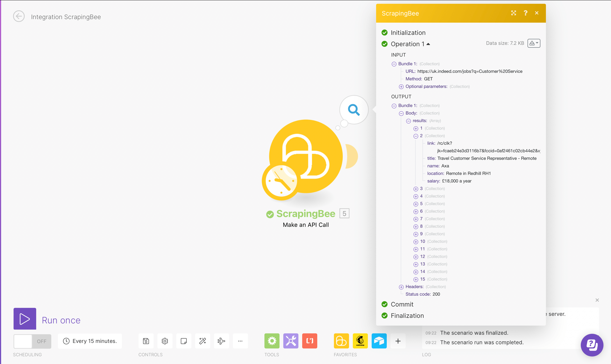Select Mailchimp in favorites

[360, 341]
